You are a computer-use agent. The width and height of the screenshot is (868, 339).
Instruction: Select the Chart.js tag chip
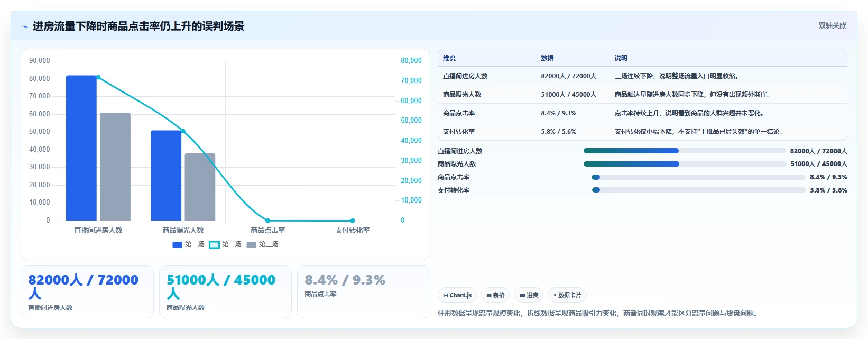[x=457, y=295]
